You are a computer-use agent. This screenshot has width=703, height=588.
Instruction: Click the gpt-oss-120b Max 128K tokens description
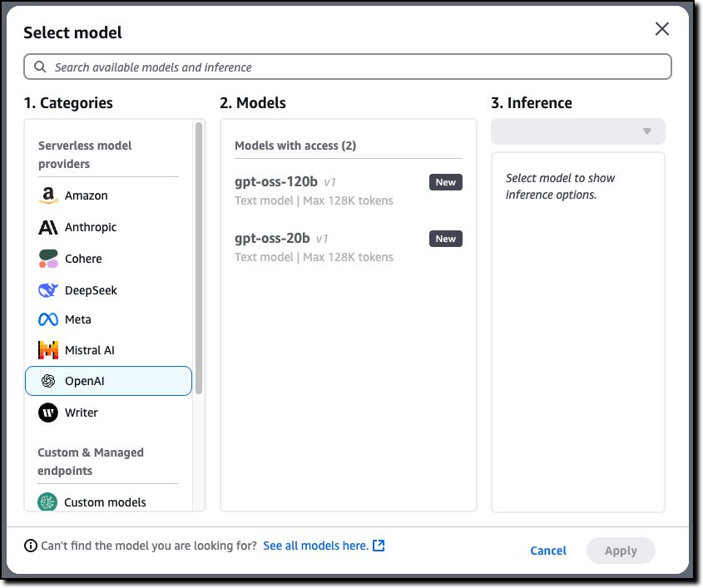coord(314,200)
